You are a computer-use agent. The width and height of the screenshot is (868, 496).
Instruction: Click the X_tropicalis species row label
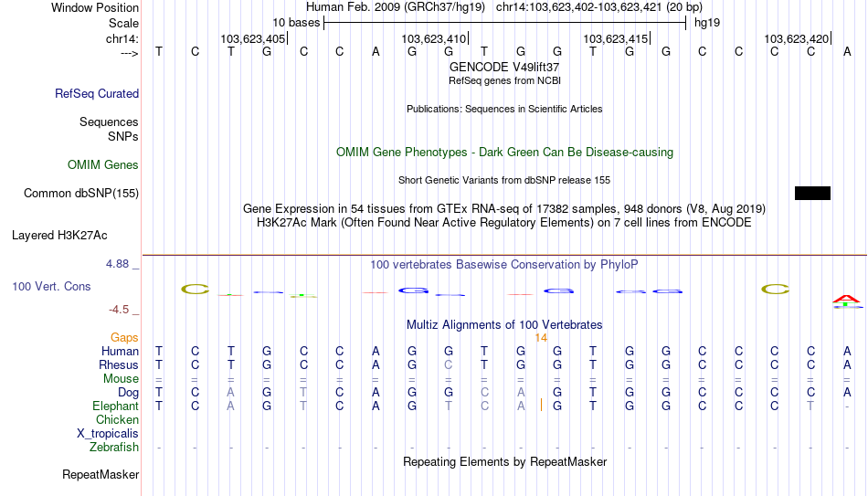pyautogui.click(x=108, y=434)
